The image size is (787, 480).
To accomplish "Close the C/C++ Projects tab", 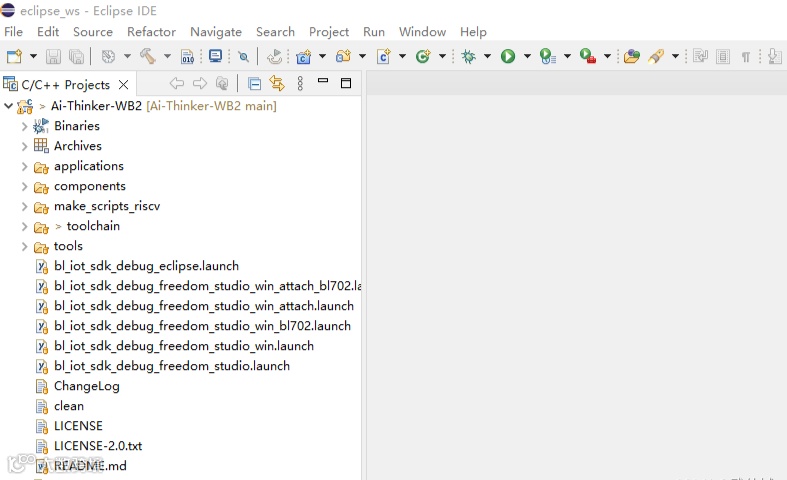I will pos(123,85).
